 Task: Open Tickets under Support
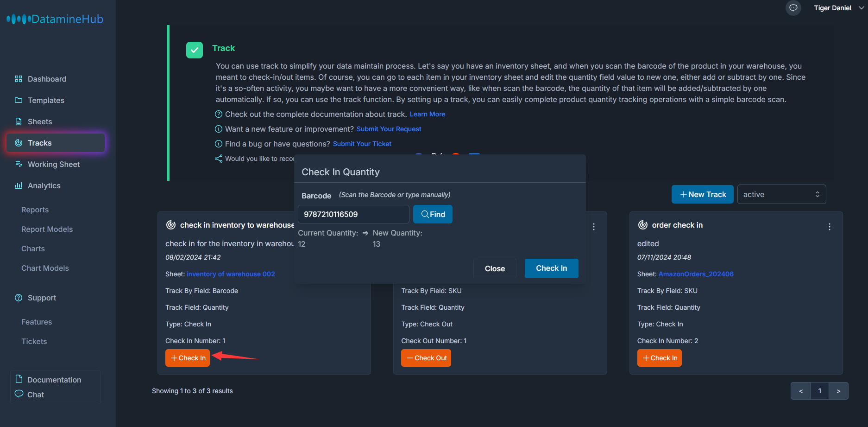(34, 341)
